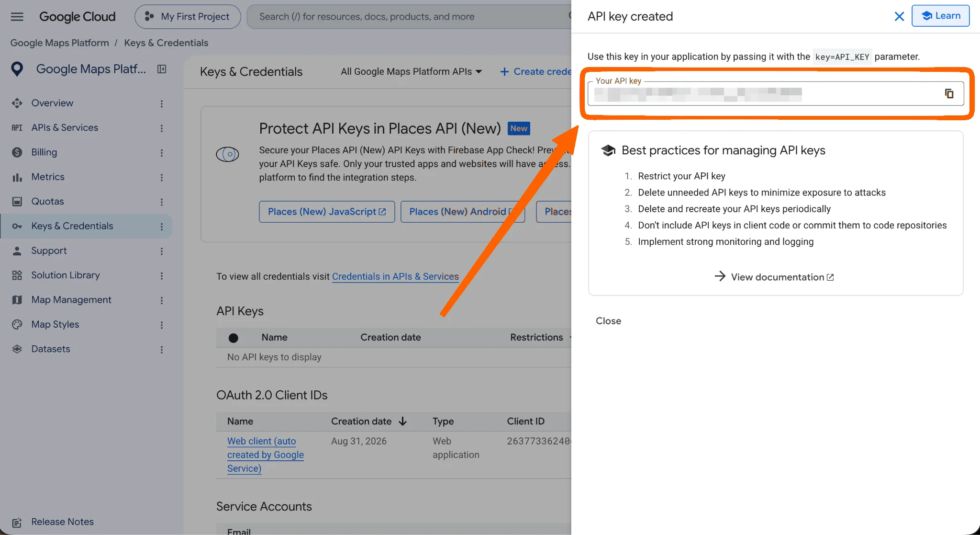The image size is (980, 535).
Task: Click the graduation cap best practices icon
Action: click(608, 150)
